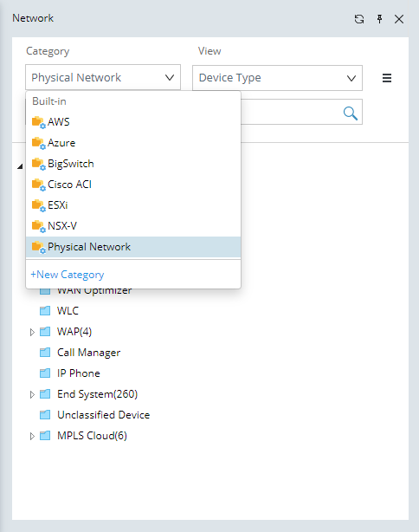Open the Category dropdown showing Physical Network
The image size is (419, 532).
(x=103, y=77)
